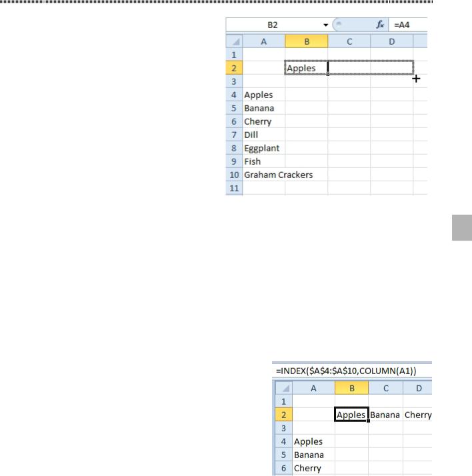Click cell A4 'Apples' in the INDEX sheet
The height and width of the screenshot is (476, 472).
pyautogui.click(x=313, y=441)
